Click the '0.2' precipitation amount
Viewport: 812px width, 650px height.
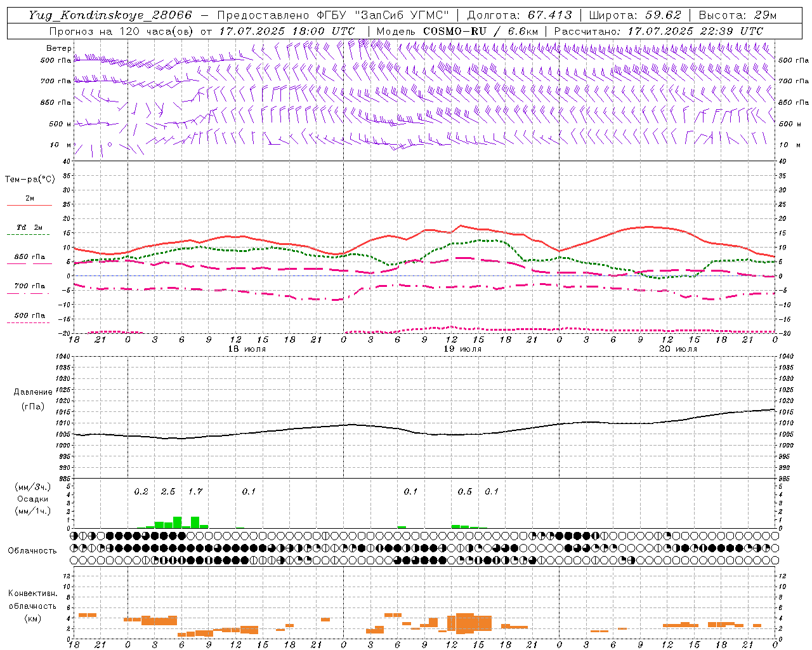pos(141,491)
